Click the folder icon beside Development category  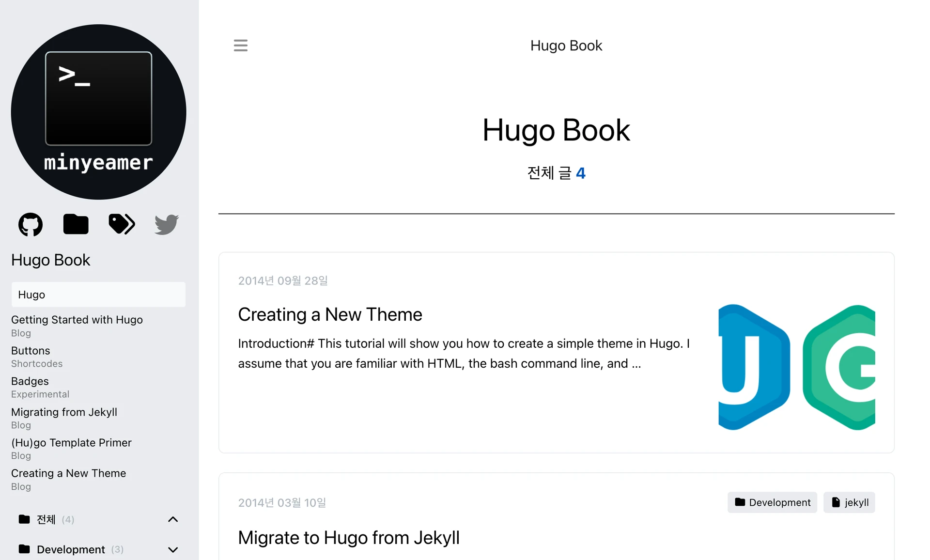tap(24, 549)
